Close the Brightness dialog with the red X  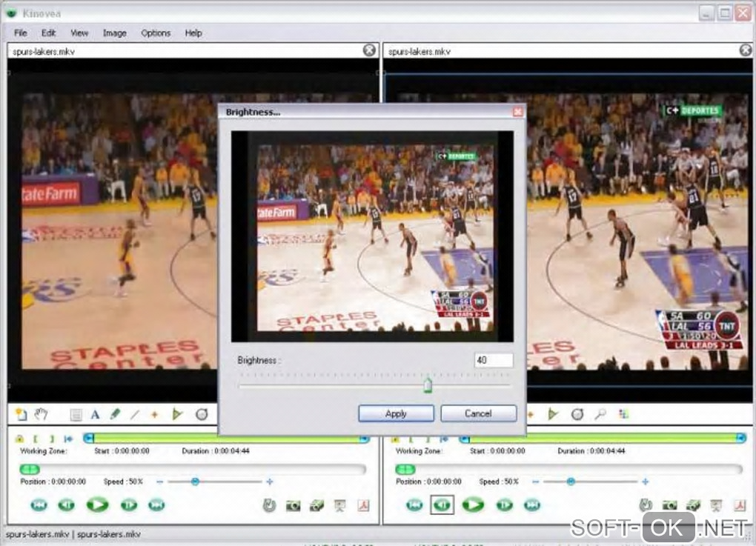[x=518, y=112]
